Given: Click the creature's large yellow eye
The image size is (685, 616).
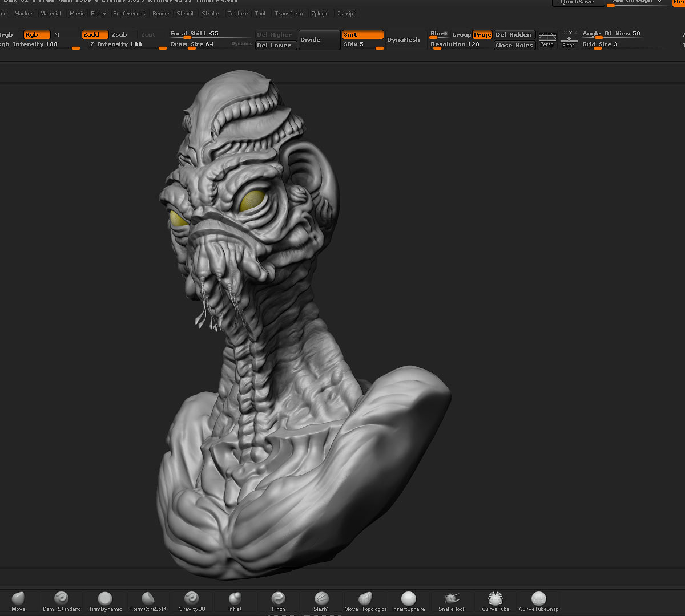Looking at the screenshot, I should point(252,201).
